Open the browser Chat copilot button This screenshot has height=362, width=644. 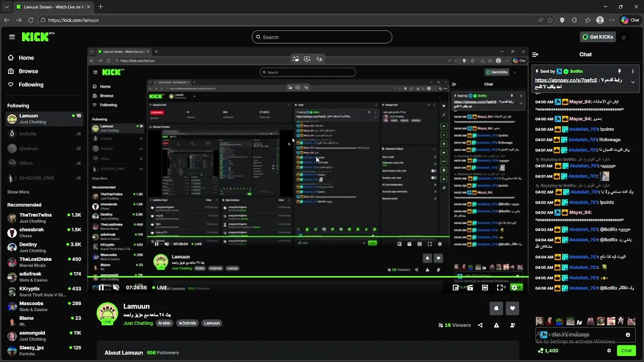click(x=630, y=20)
